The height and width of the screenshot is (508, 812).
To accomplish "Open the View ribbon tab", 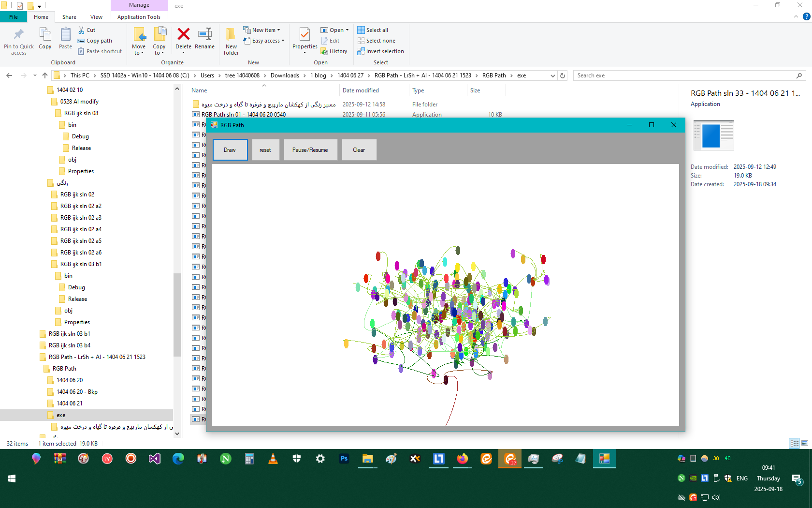I will 96,17.
